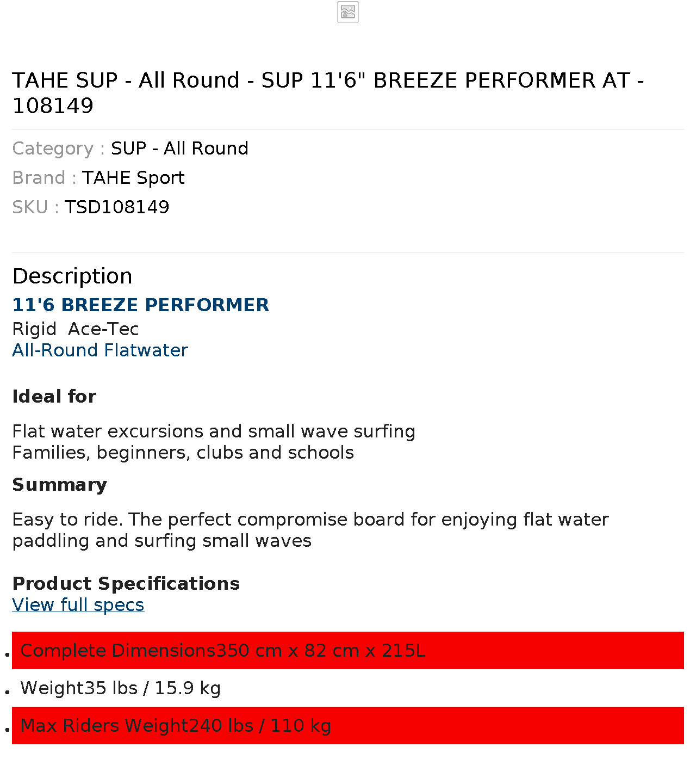Click the Families, beginners, clubs line
Image resolution: width=696 pixels, height=784 pixels.
[x=183, y=453]
